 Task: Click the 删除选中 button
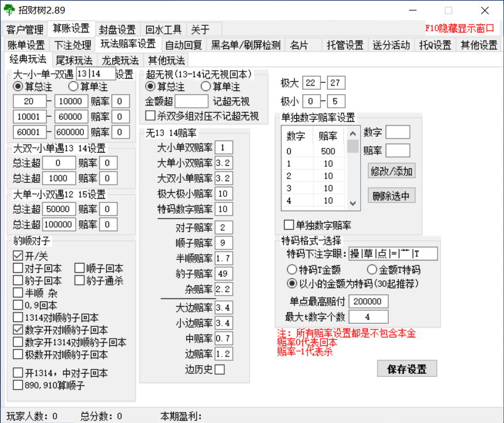point(391,196)
